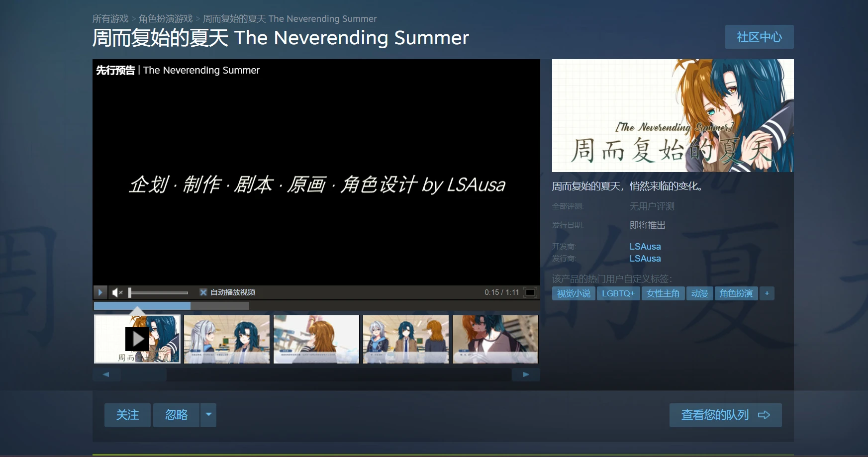Click the thumbnail strip horizontal scrollbar
Screen dimensions: 868x457
click(x=315, y=374)
